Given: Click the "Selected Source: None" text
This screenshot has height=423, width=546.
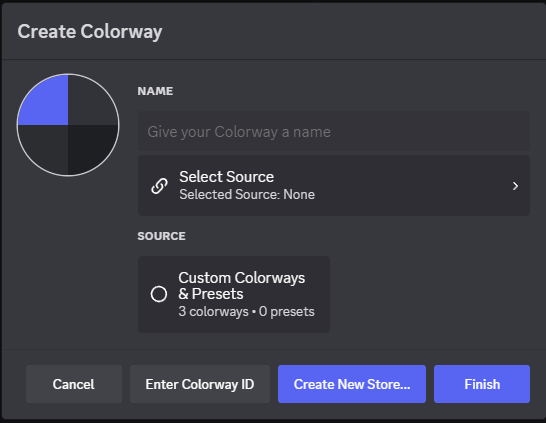Looking at the screenshot, I should click(247, 195).
